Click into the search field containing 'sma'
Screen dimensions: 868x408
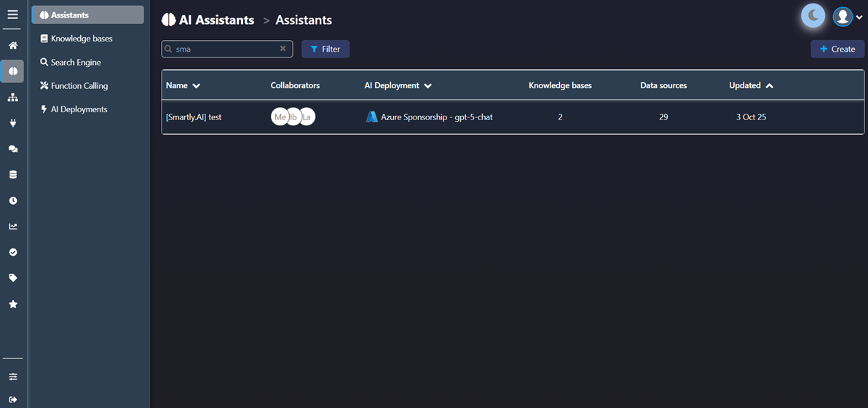[x=227, y=49]
